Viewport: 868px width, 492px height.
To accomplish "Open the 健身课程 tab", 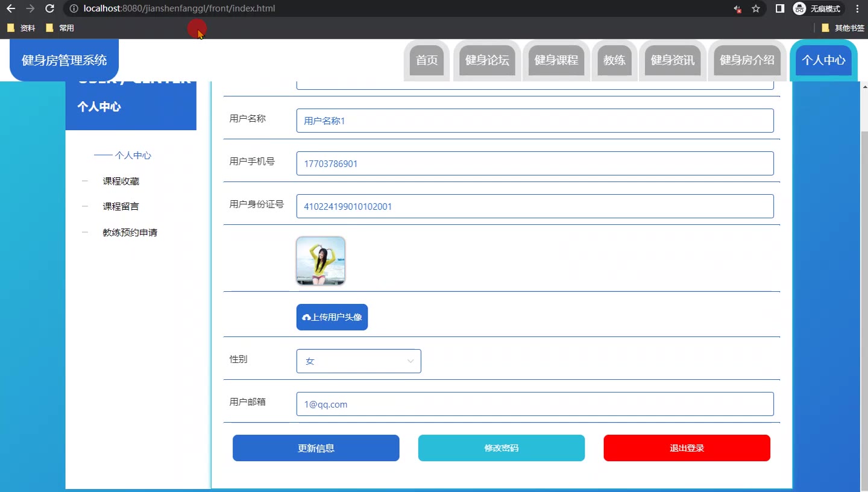I will click(556, 60).
